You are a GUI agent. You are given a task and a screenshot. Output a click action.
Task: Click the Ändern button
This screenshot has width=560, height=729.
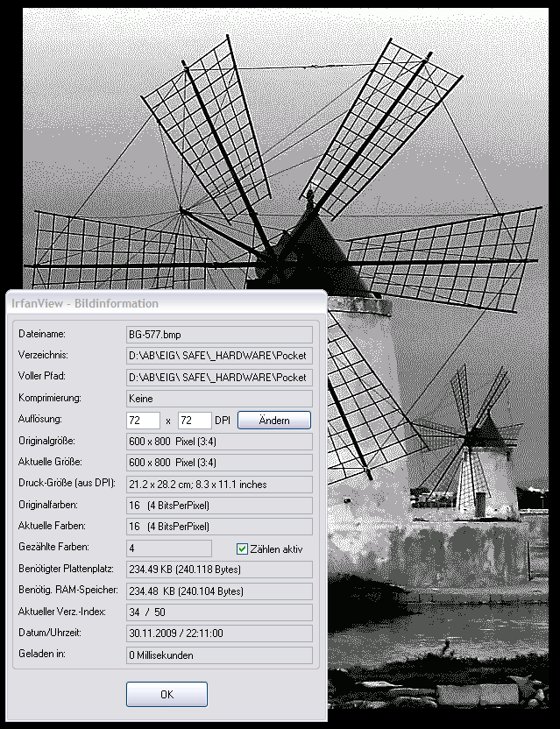point(274,421)
